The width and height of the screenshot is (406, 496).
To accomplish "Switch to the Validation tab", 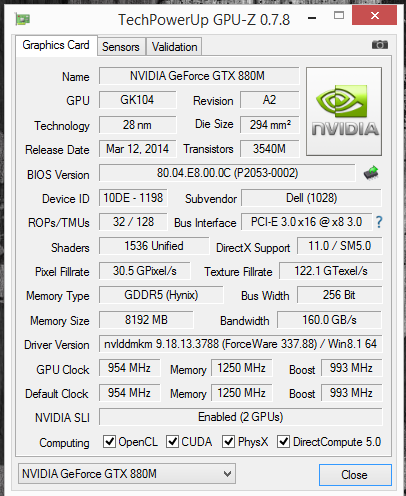I will 174,47.
